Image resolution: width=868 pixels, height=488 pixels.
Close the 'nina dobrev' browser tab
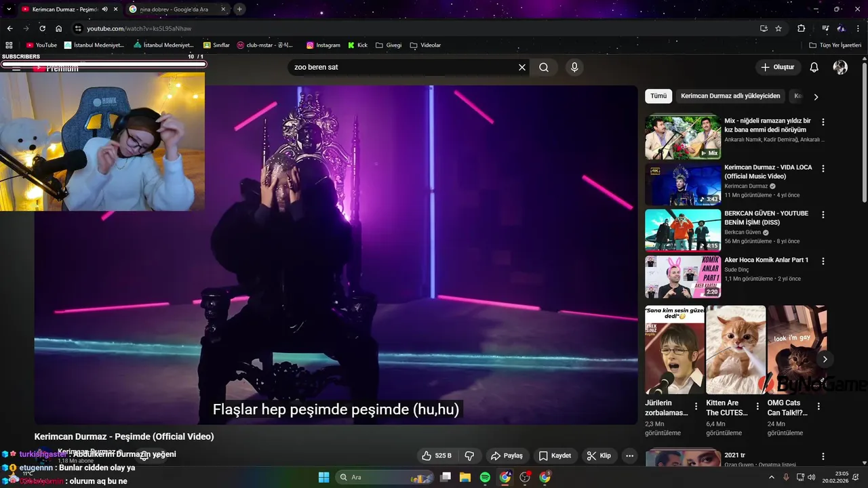click(x=224, y=9)
